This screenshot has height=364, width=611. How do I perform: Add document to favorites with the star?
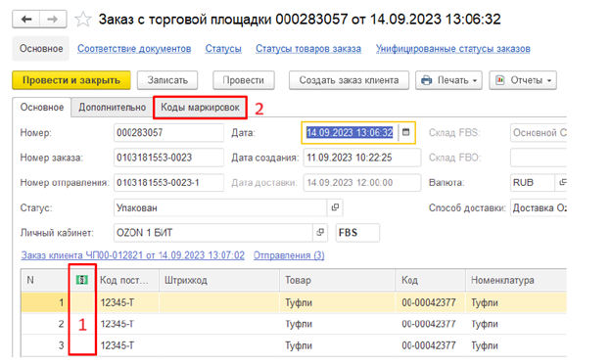pos(82,19)
